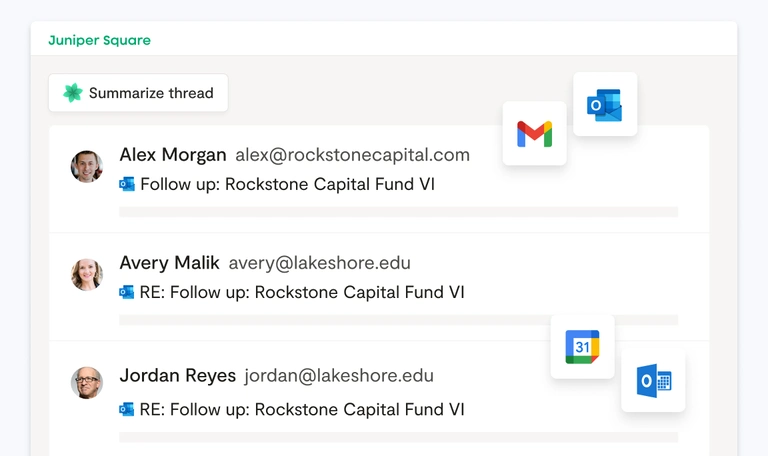Open Alex Morgan's 'Follow up: Rockstone Capital Fund VI' subject
Image resolution: width=768 pixels, height=456 pixels.
(288, 184)
